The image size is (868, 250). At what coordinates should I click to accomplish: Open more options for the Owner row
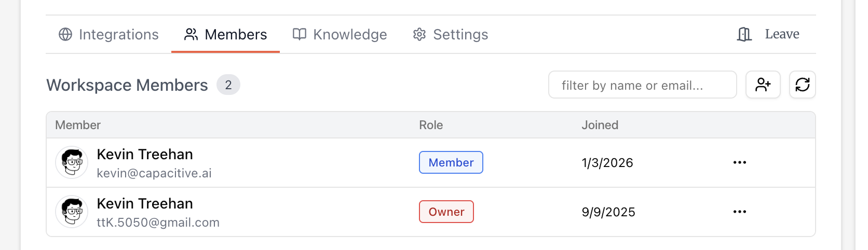pos(739,212)
